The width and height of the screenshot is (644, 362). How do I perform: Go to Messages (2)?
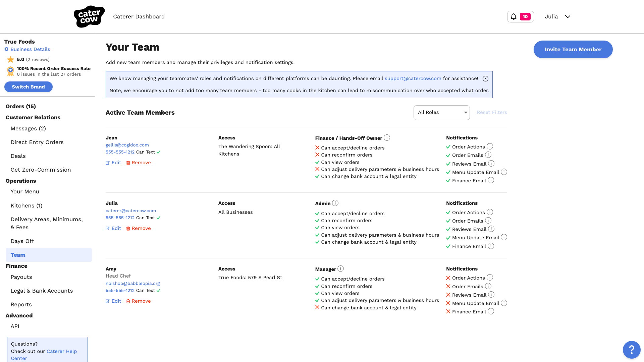pyautogui.click(x=28, y=128)
